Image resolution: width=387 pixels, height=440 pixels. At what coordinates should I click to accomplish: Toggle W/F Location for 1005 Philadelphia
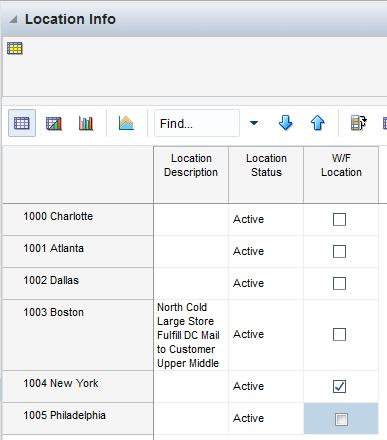tap(341, 419)
